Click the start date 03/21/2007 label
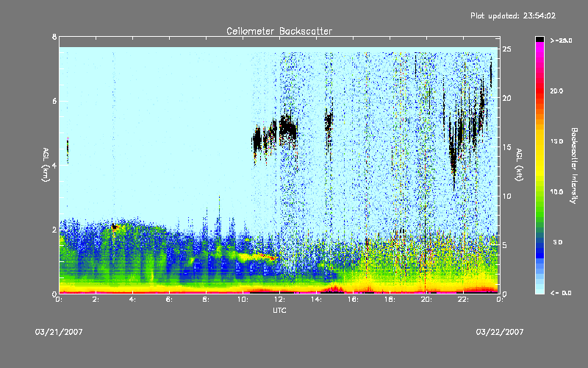Screen dimensions: 588x368 (59, 332)
